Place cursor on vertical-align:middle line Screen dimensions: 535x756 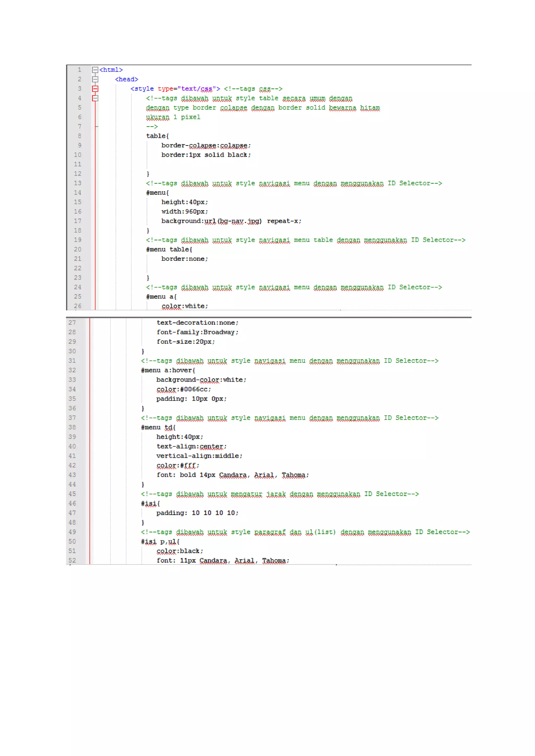pyautogui.click(x=199, y=456)
